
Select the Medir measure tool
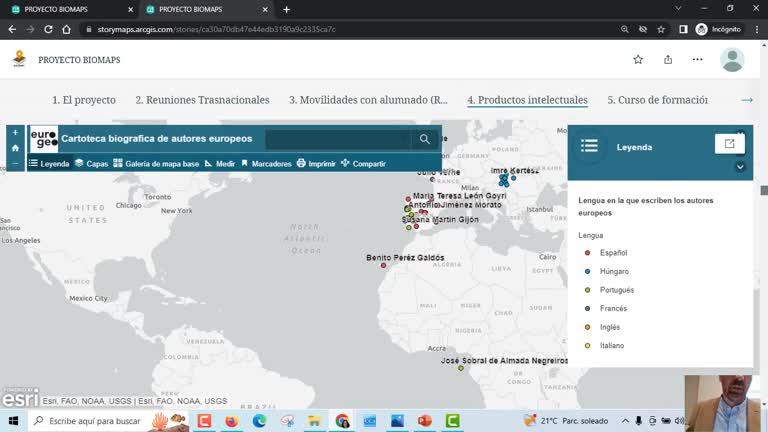219,164
